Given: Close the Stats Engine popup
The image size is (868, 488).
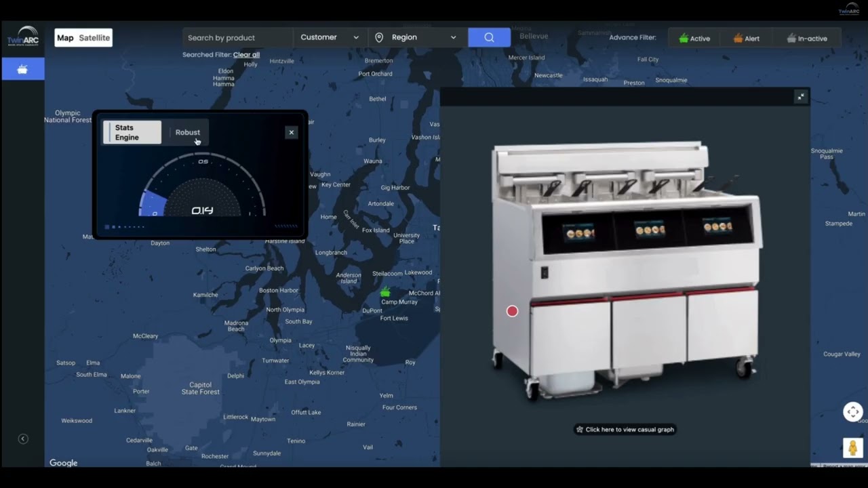Looking at the screenshot, I should (x=292, y=132).
